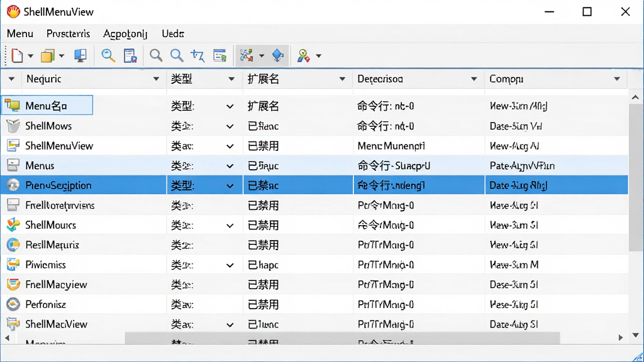Click the horizontal scrollbar right arrow
Screen dimensions: 644x362
[x=621, y=337]
